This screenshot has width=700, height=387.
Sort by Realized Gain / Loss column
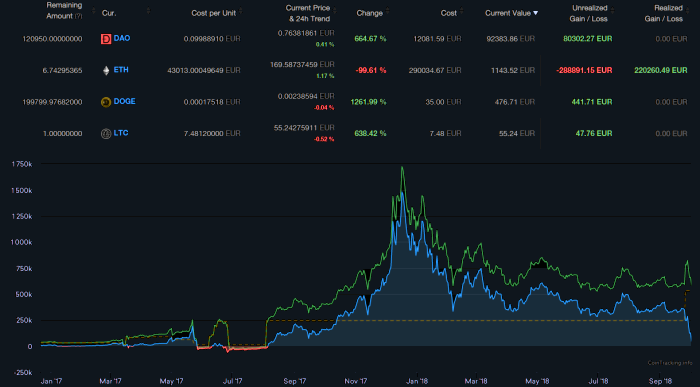click(664, 13)
